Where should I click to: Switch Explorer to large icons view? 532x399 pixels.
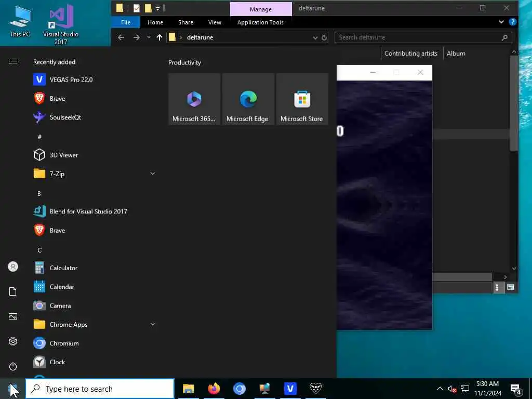coord(511,287)
